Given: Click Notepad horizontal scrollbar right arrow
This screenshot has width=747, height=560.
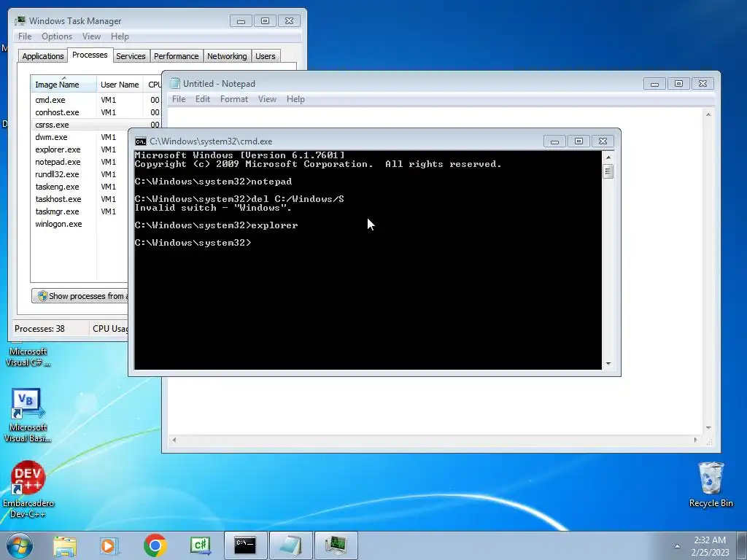Looking at the screenshot, I should point(695,440).
